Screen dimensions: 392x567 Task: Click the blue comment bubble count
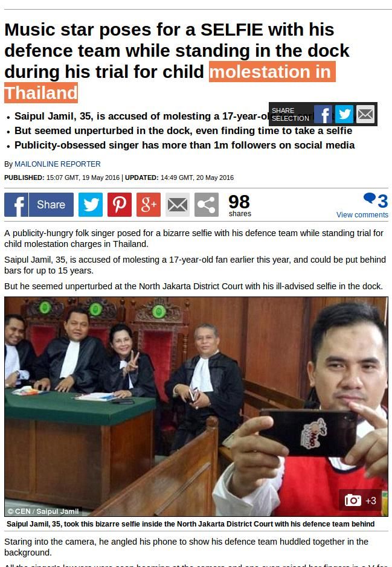tap(376, 200)
